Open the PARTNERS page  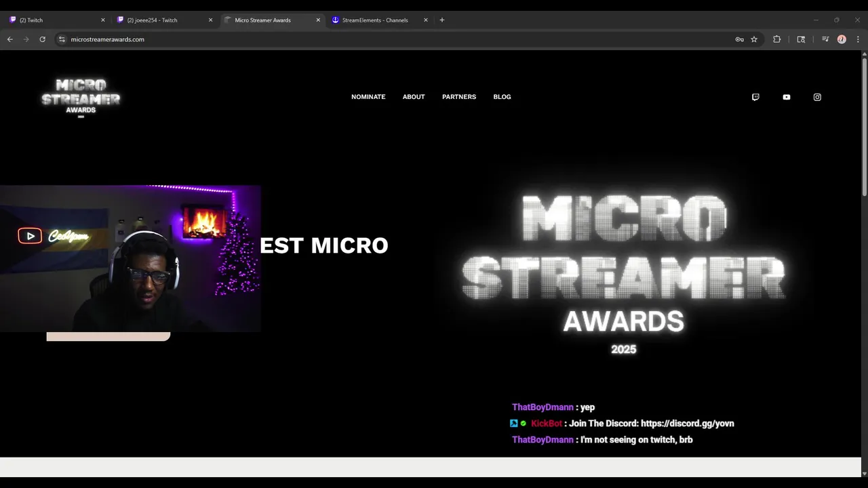coord(459,97)
